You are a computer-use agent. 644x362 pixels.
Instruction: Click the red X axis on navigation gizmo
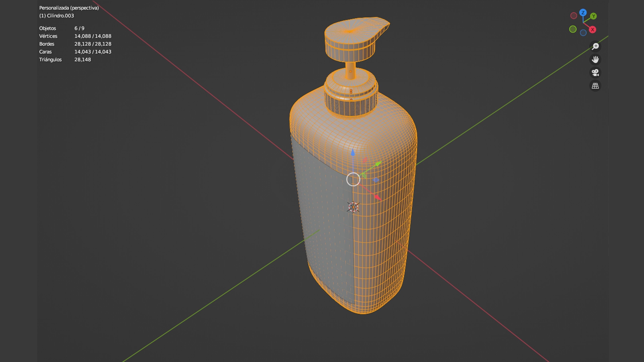592,29
